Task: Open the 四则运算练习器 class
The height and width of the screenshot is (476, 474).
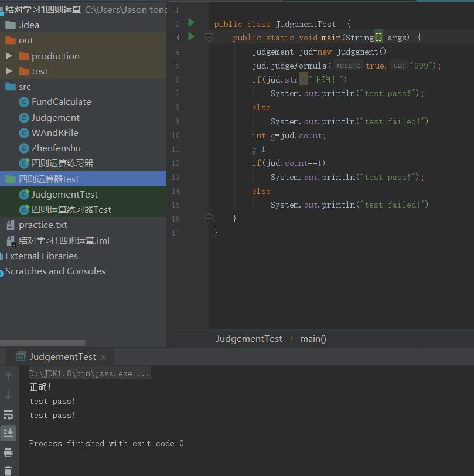Action: click(x=62, y=164)
